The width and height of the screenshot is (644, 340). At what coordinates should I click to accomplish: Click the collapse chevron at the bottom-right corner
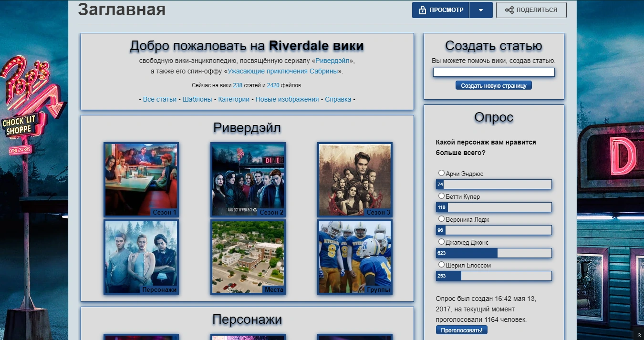tap(639, 334)
